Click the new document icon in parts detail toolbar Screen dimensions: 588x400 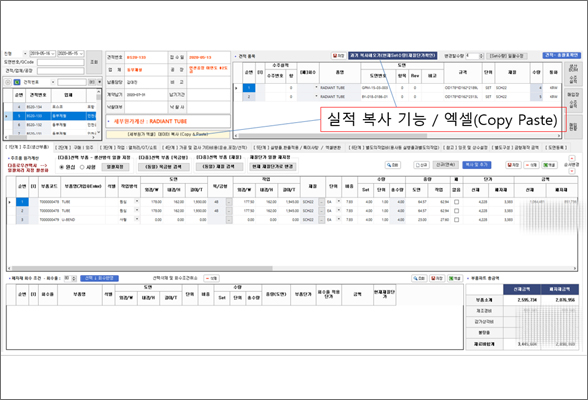(421, 165)
